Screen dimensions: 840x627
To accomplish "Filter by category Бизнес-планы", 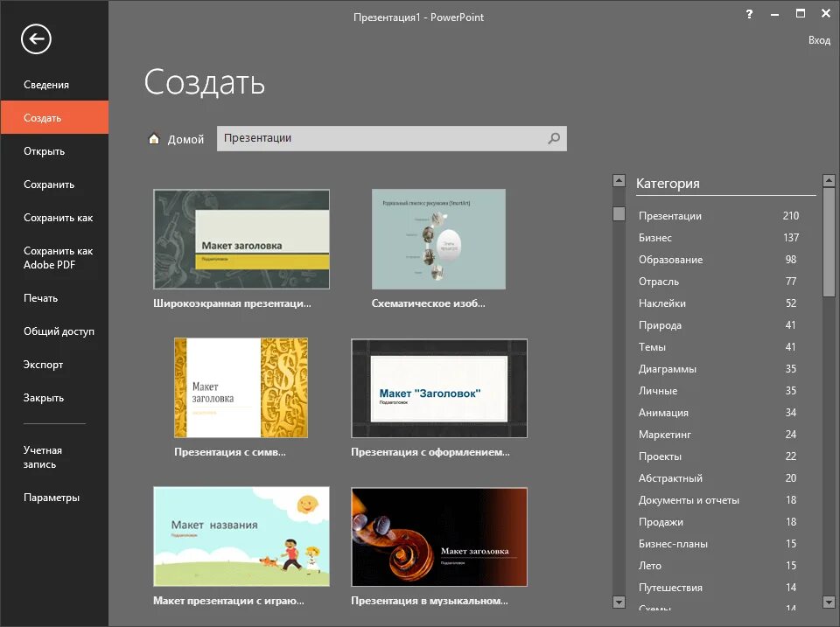I will 717,544.
